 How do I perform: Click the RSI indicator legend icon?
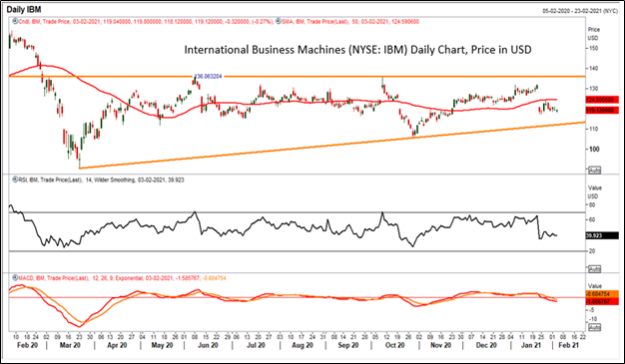click(x=15, y=180)
